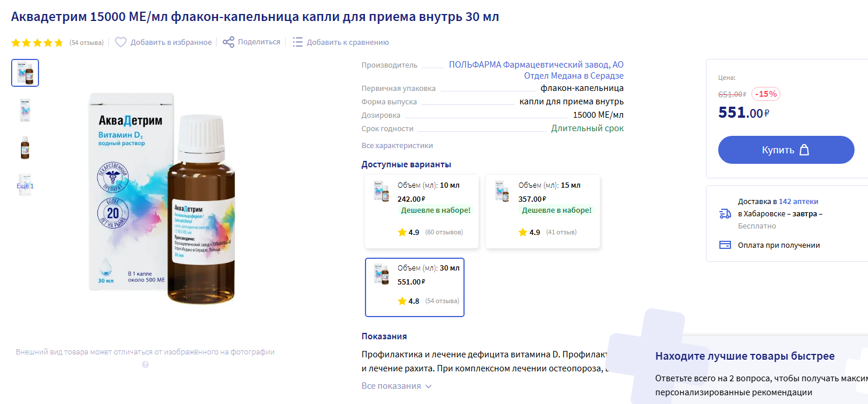Image resolution: width=868 pixels, height=404 pixels.
Task: Click the Показания heading
Action: pyautogui.click(x=384, y=336)
